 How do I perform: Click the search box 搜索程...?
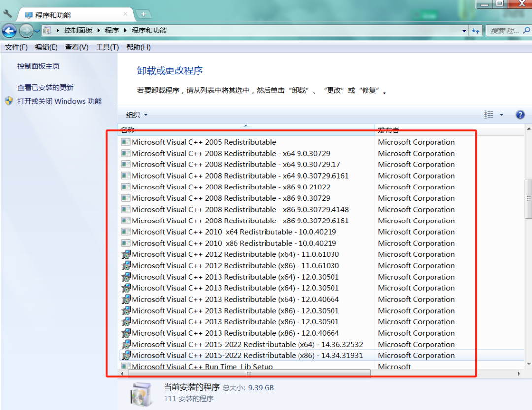pos(504,31)
